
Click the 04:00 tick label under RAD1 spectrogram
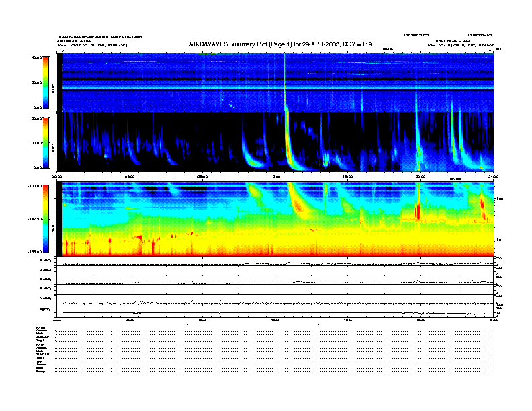[x=130, y=177]
